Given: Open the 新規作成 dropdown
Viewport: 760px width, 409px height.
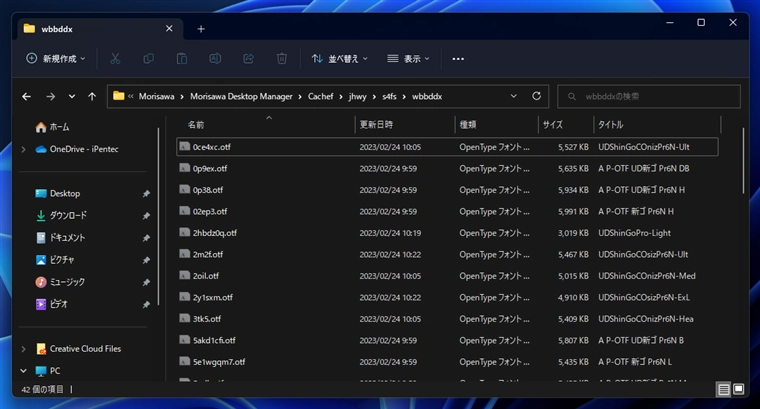Looking at the screenshot, I should click(56, 59).
